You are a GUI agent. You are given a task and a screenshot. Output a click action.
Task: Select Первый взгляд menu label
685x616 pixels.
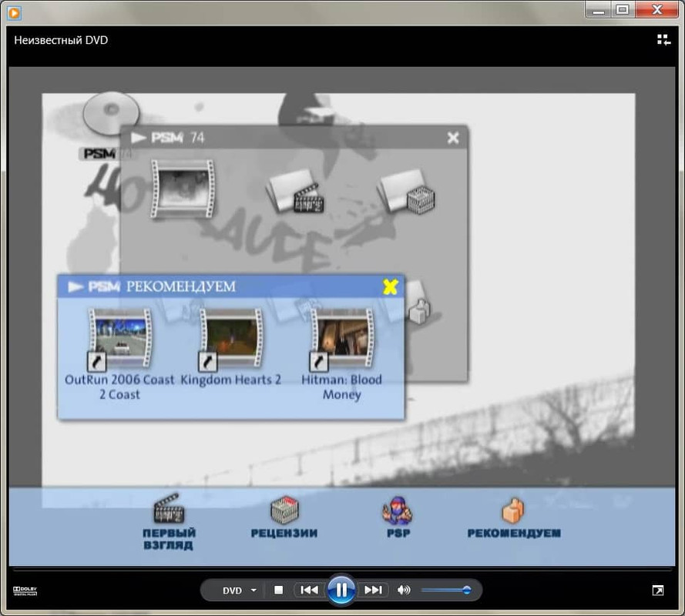click(169, 539)
